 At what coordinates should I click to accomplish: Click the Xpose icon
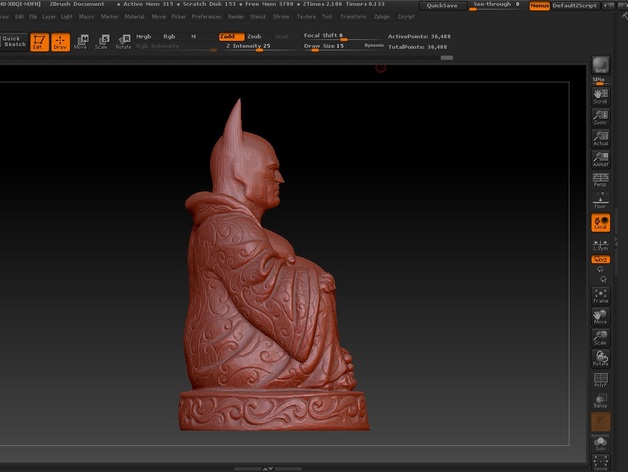[600, 463]
